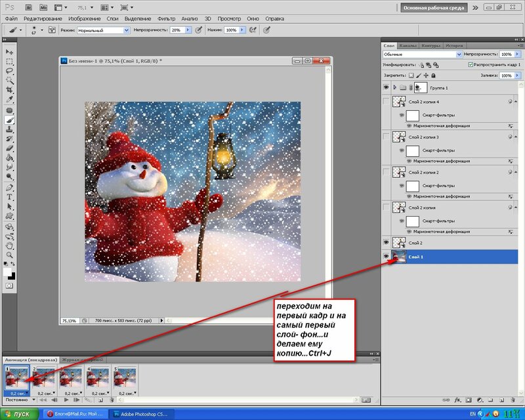Add a layer style with the fx button
This screenshot has width=525, height=420.
tap(457, 400)
